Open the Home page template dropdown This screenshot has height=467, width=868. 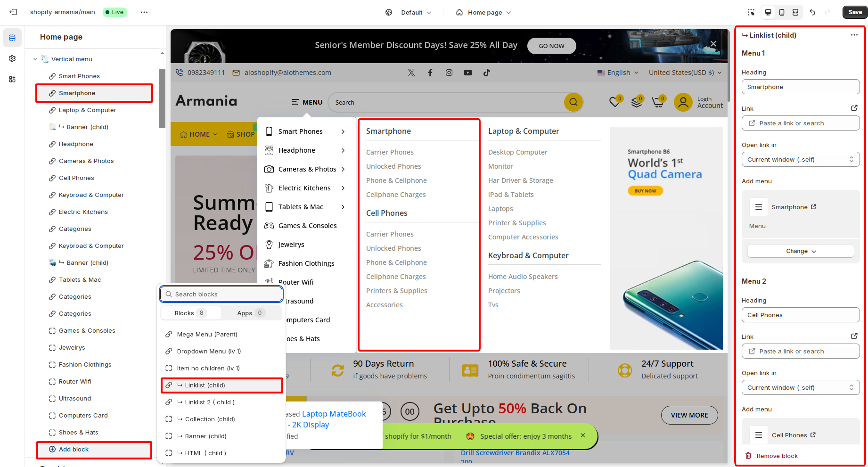tap(483, 12)
